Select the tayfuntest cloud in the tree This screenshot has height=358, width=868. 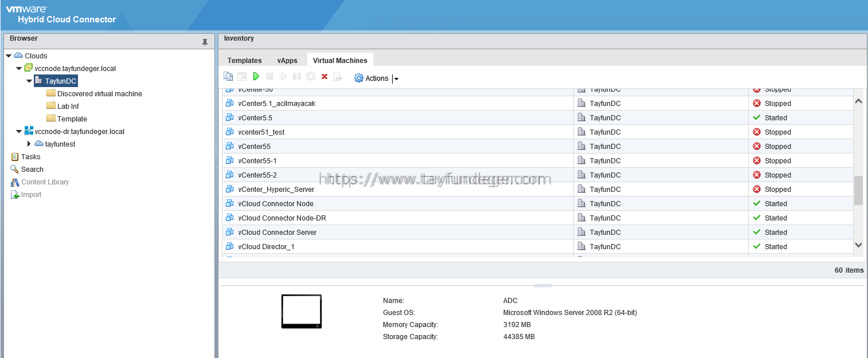(x=60, y=144)
